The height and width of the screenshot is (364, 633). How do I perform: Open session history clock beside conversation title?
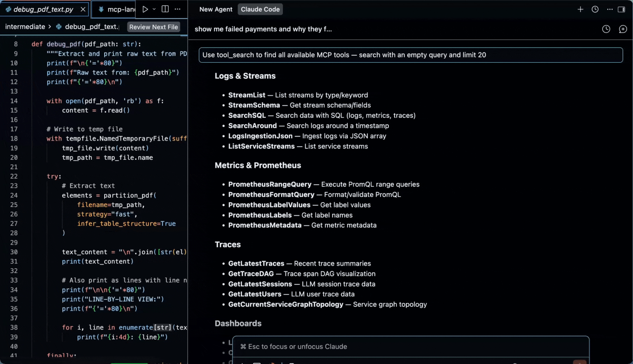click(606, 29)
